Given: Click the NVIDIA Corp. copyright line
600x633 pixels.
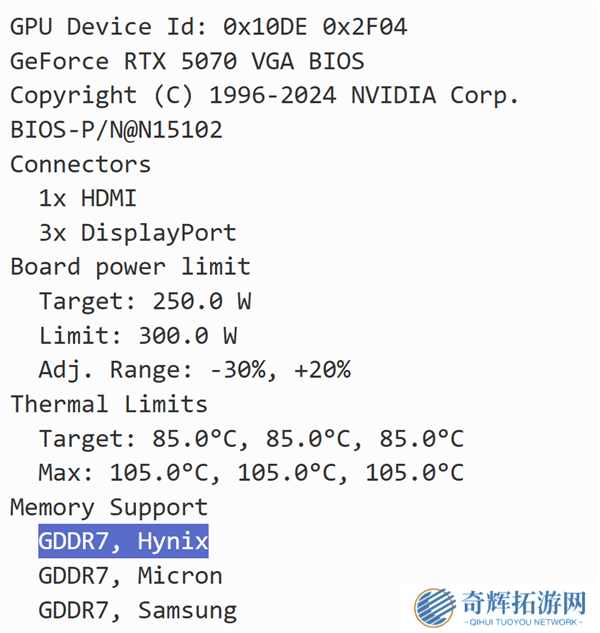Looking at the screenshot, I should (x=264, y=96).
